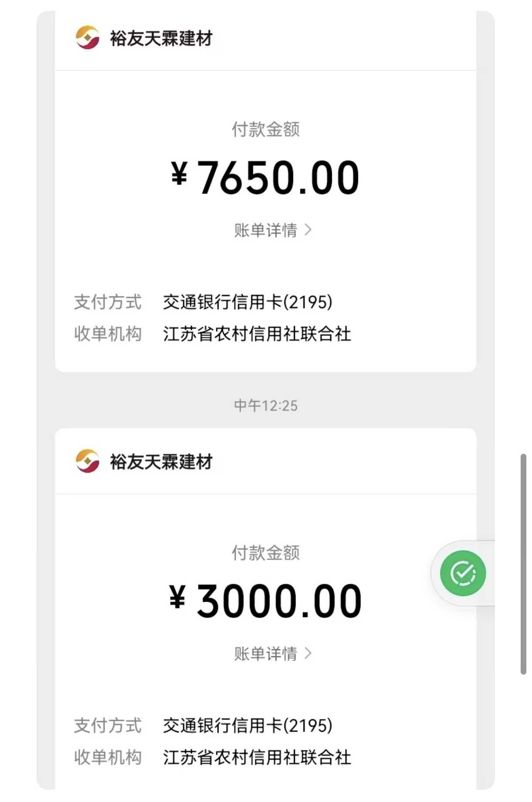Tap the green floating checkmark button
Viewport: 532px width, 802px height.
(x=463, y=573)
